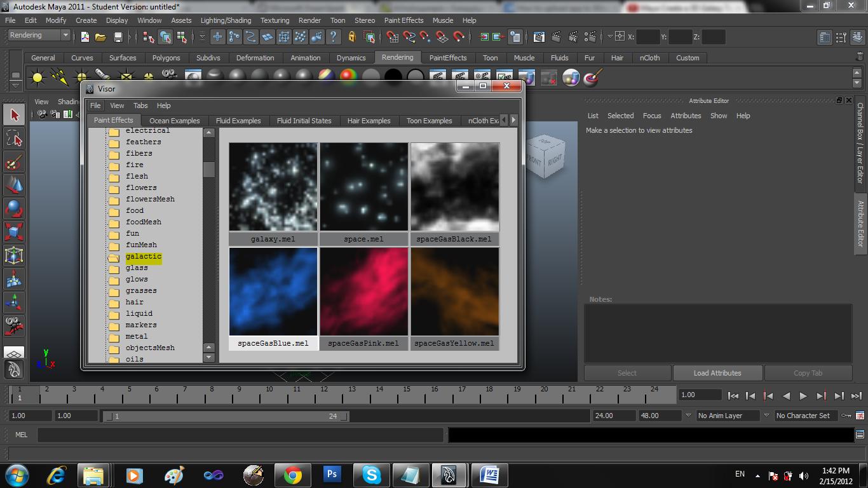Select the spaceGasPink.mel brush thumbnail
Screen dimensions: 868x488
click(x=364, y=291)
